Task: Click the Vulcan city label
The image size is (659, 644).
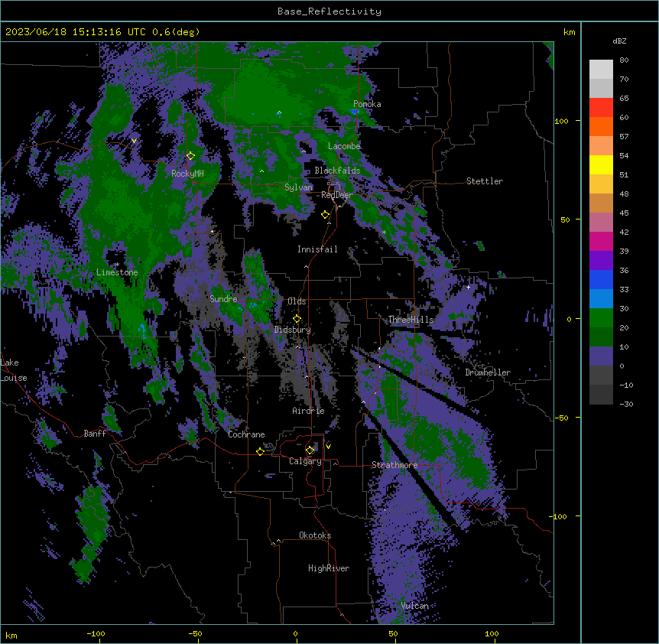Action: [415, 606]
